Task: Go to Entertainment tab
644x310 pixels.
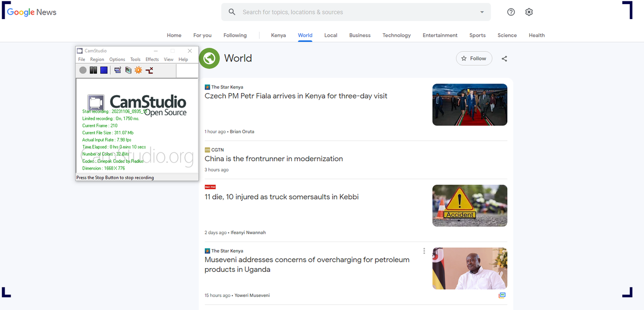Action: pyautogui.click(x=440, y=35)
